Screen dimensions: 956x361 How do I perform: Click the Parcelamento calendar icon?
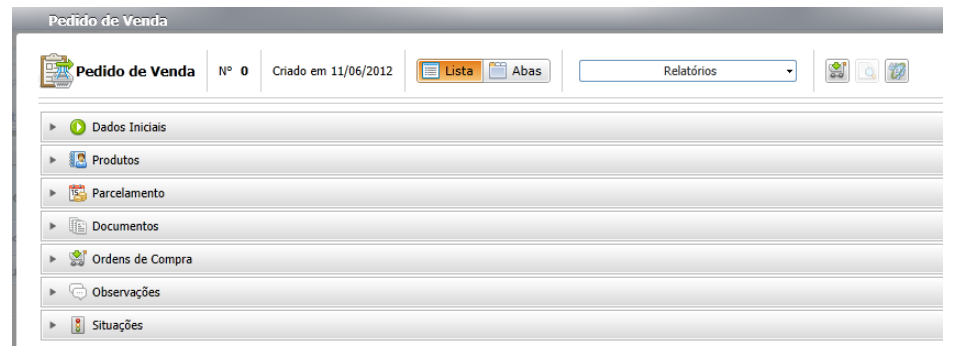pyautogui.click(x=77, y=193)
